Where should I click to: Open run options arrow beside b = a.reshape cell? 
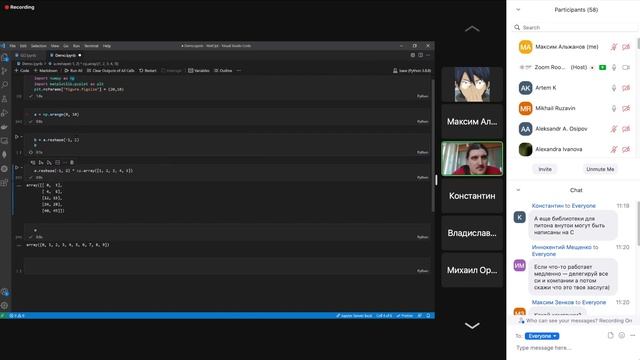21,137
